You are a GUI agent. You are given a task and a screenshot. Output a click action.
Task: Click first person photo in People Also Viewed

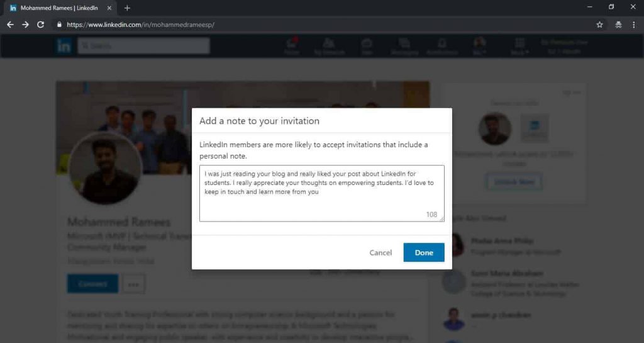click(x=454, y=245)
